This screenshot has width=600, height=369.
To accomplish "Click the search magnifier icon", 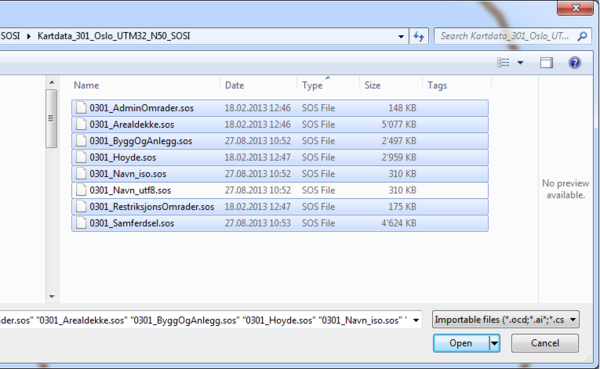I will coord(582,36).
